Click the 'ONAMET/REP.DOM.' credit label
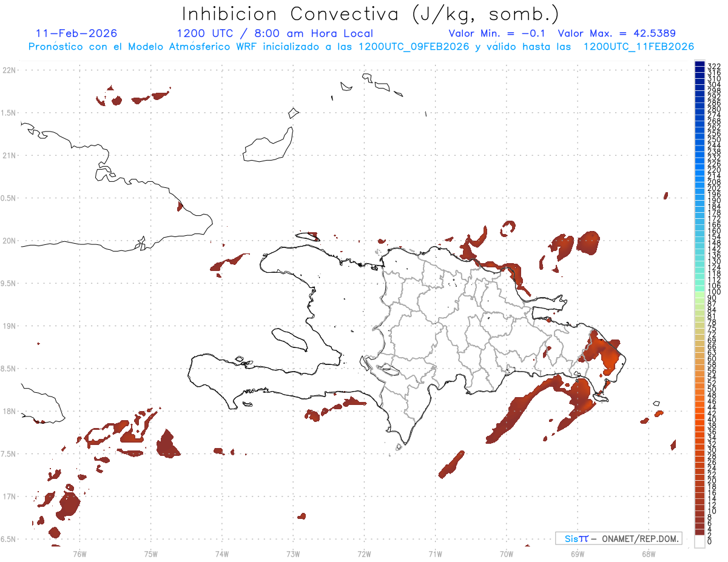 click(x=639, y=538)
